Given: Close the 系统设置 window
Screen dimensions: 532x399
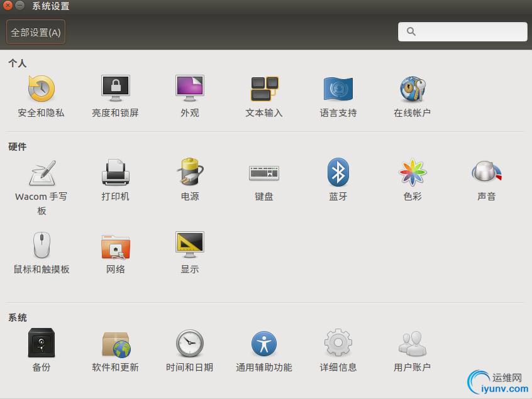Looking at the screenshot, I should click(x=8, y=6).
